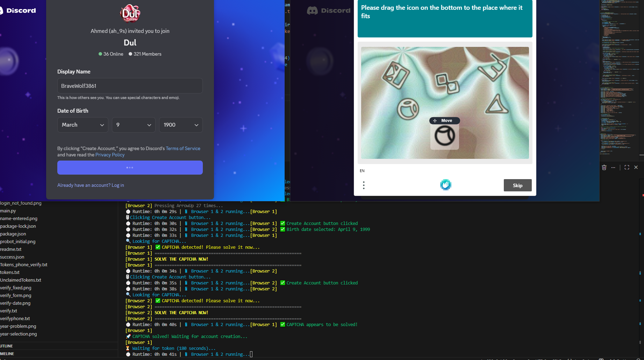Viewport: 644px width, 360px height.
Task: Open the Year dropdown showing 1900
Action: (x=181, y=125)
